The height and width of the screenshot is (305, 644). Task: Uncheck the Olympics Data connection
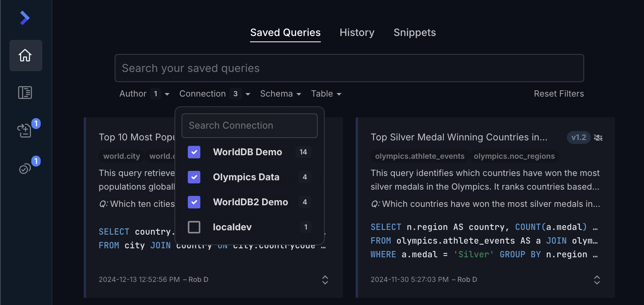coord(194,177)
